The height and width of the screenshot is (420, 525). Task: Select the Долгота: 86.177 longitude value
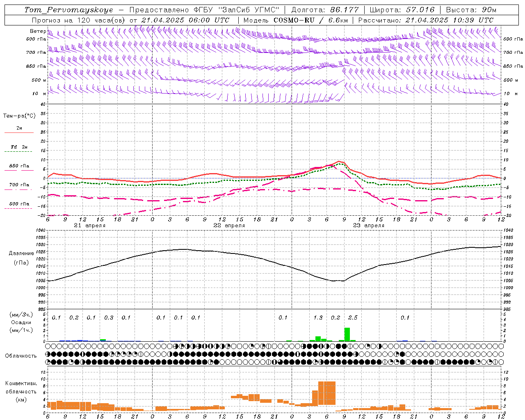click(x=325, y=10)
